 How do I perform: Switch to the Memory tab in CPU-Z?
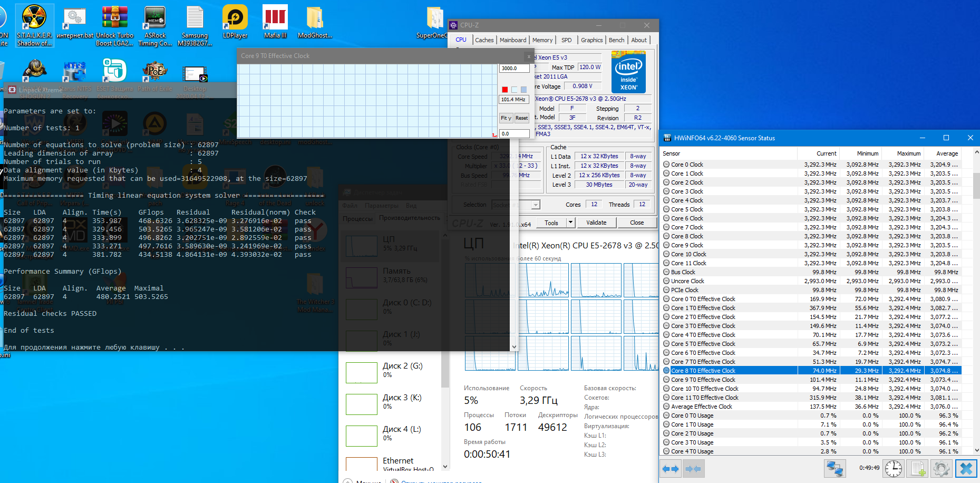(542, 40)
